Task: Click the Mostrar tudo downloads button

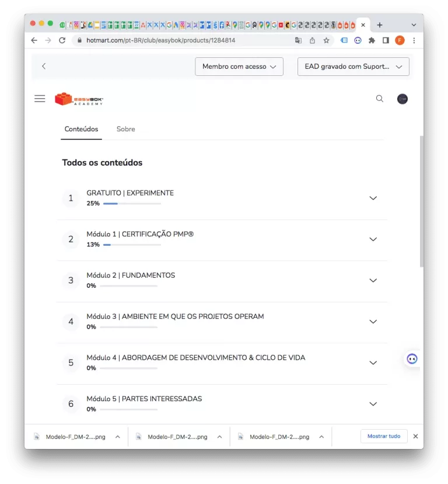Action: coord(384,436)
